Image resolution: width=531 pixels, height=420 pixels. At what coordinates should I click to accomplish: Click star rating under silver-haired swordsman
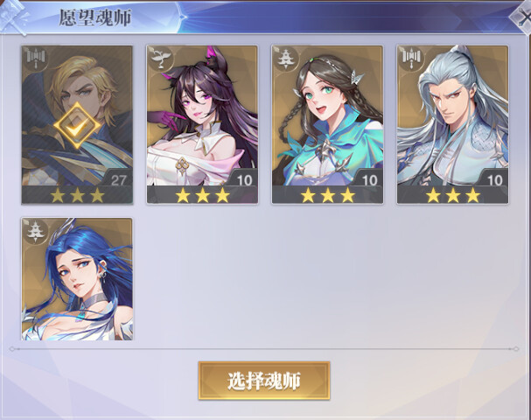click(x=453, y=195)
